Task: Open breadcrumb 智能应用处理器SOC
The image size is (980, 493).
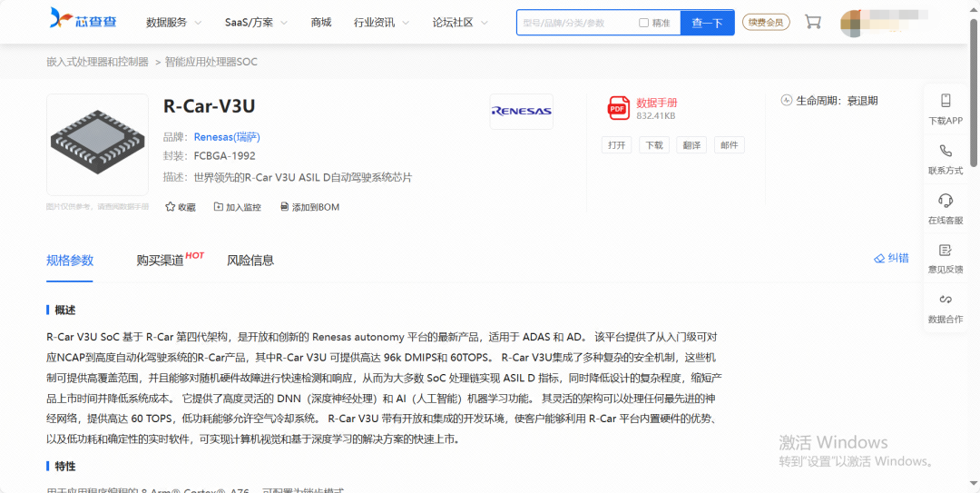Action: coord(211,62)
